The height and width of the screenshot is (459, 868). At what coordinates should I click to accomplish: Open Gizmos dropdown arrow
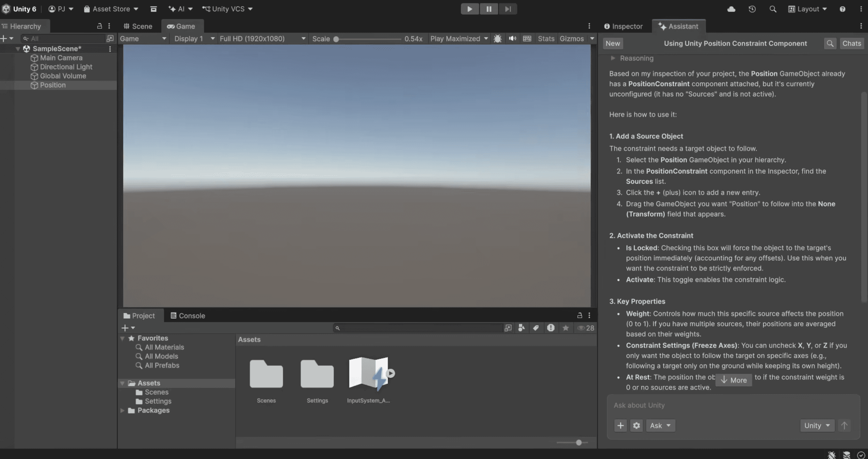point(592,38)
